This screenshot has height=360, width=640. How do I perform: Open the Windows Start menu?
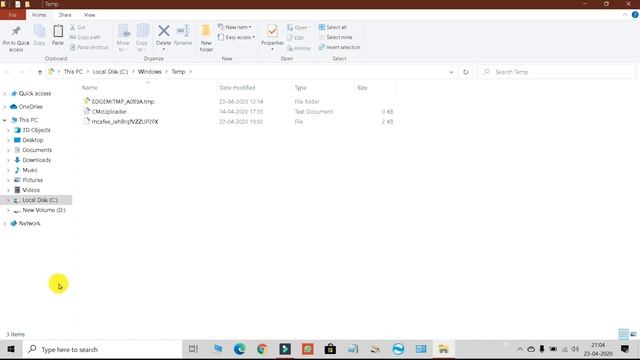[11, 349]
